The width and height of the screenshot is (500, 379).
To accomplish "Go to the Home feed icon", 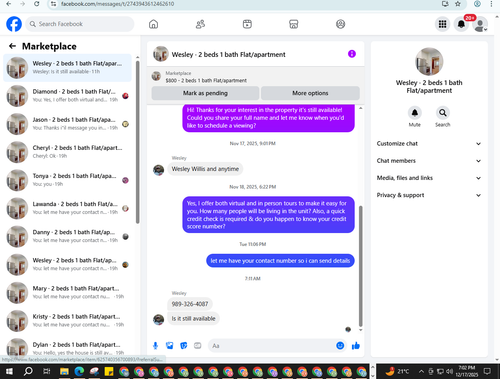I will point(153,24).
